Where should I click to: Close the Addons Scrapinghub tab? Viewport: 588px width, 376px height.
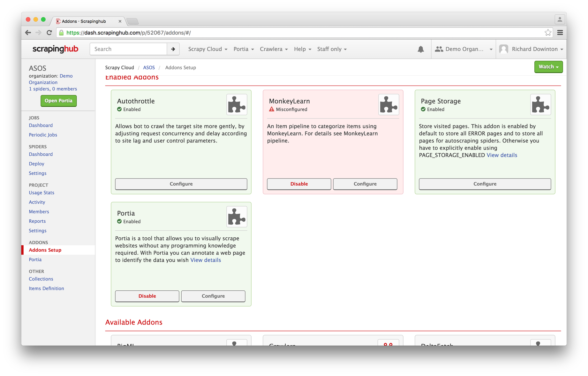(120, 21)
